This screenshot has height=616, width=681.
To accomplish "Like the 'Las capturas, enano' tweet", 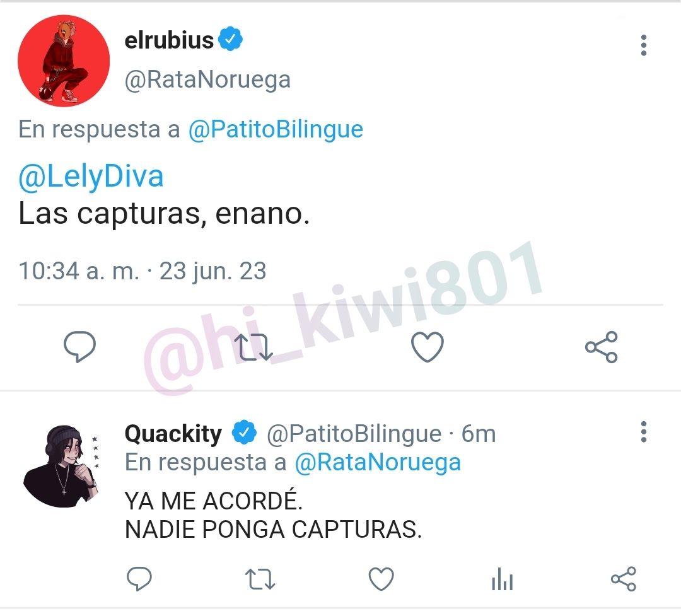I will tap(428, 347).
